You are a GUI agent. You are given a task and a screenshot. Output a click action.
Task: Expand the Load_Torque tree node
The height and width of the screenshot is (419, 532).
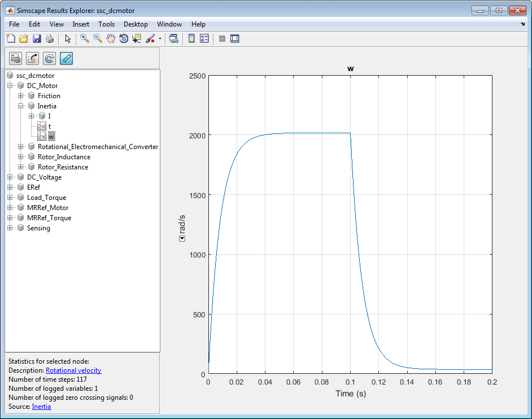click(10, 198)
